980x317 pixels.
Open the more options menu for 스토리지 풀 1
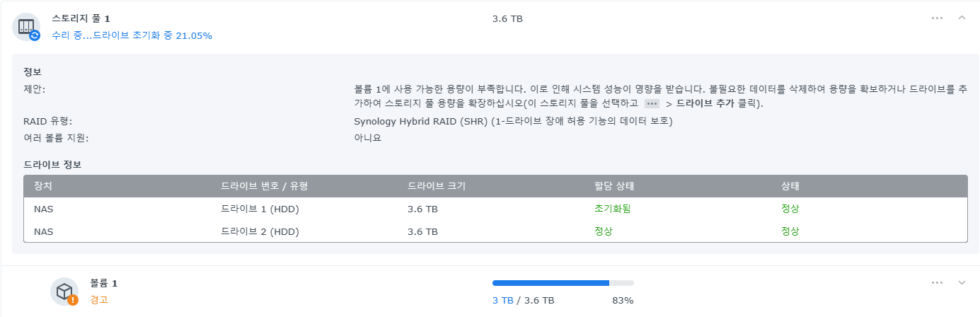(x=937, y=18)
